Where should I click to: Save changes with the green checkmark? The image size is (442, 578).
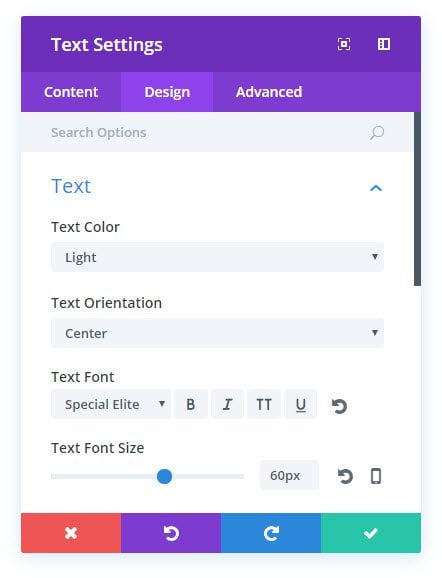[x=371, y=533]
